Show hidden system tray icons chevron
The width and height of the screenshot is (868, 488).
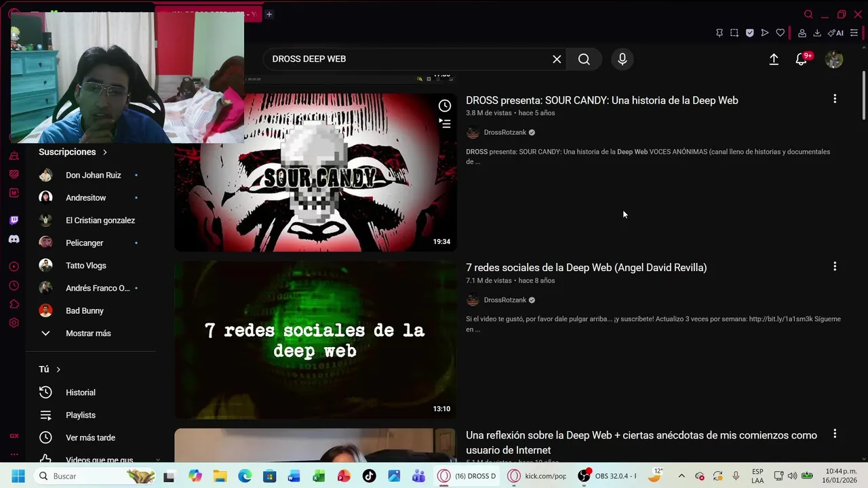[682, 476]
